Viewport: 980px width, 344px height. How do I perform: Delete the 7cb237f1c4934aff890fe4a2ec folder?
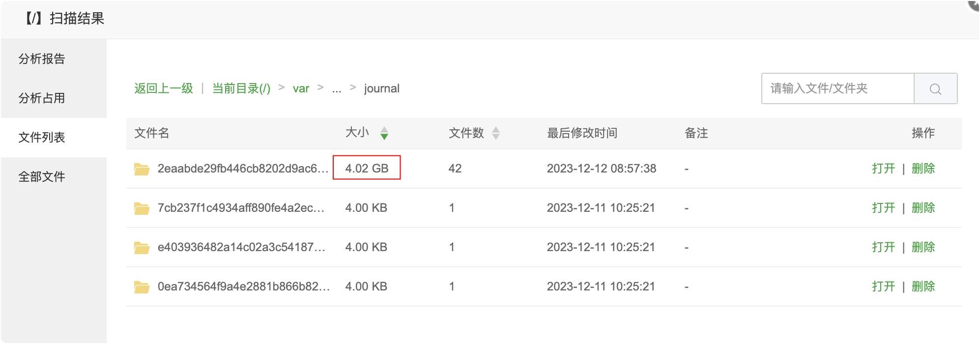pos(923,208)
